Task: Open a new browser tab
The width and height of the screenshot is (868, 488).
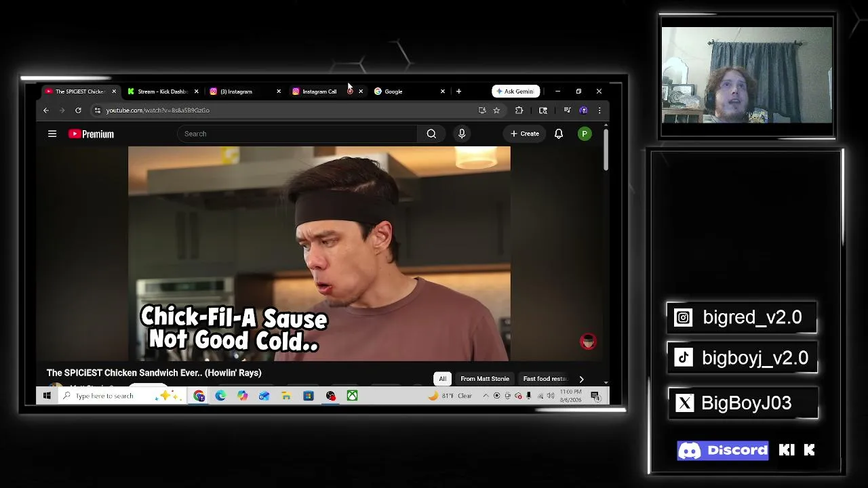Action: tap(458, 91)
